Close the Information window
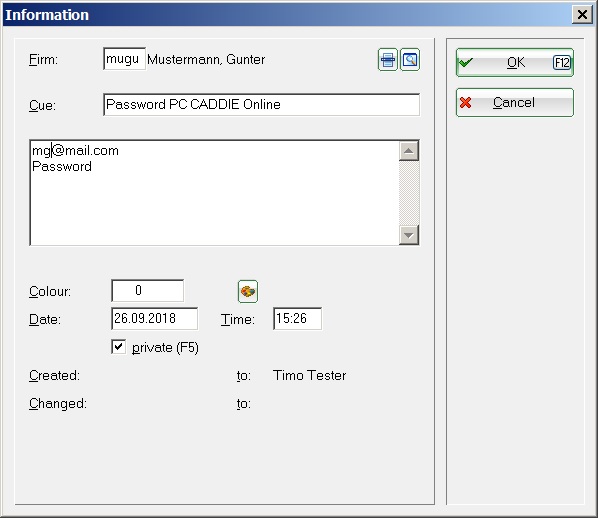Screen dimensions: 598x518 582,14
